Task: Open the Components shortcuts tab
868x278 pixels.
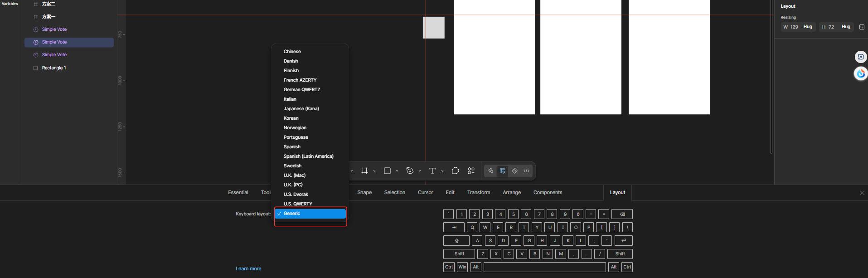Action: (x=548, y=193)
